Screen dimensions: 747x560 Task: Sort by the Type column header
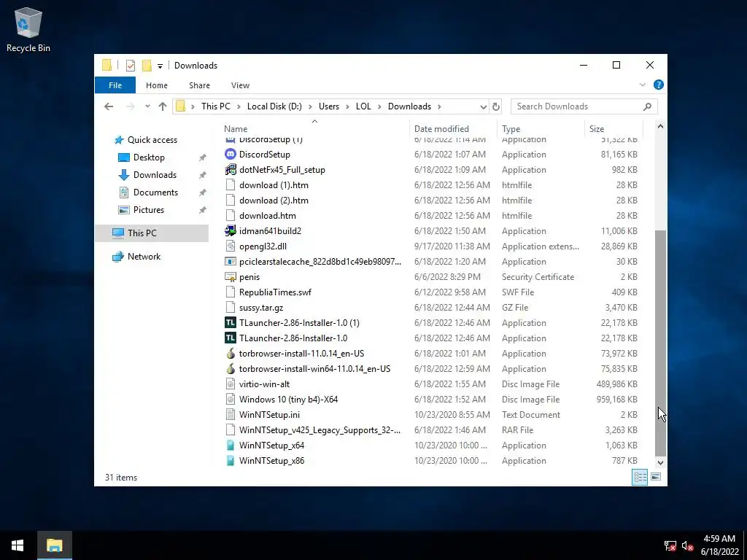(541, 128)
